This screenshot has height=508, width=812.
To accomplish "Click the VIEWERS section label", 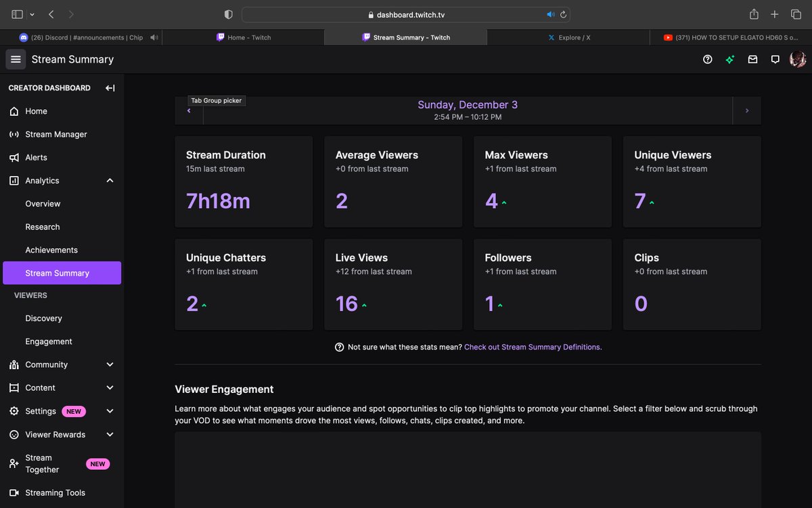I will [x=30, y=295].
